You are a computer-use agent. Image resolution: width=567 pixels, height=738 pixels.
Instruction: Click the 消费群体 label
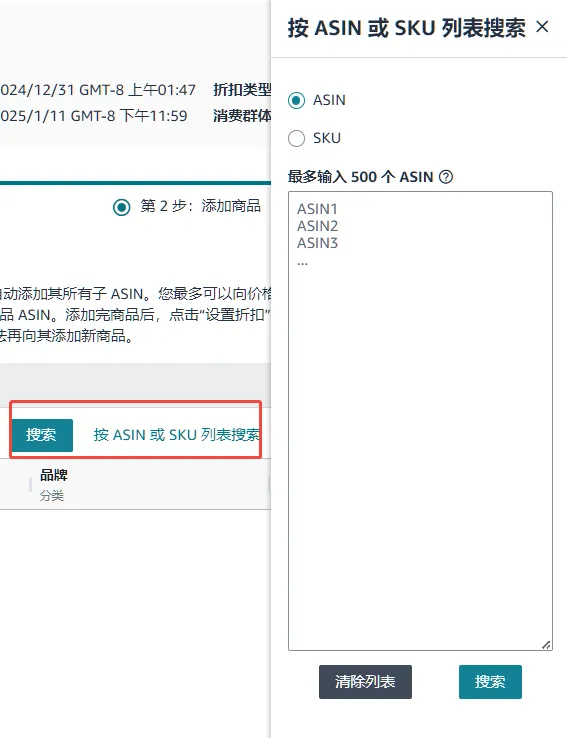pos(242,116)
